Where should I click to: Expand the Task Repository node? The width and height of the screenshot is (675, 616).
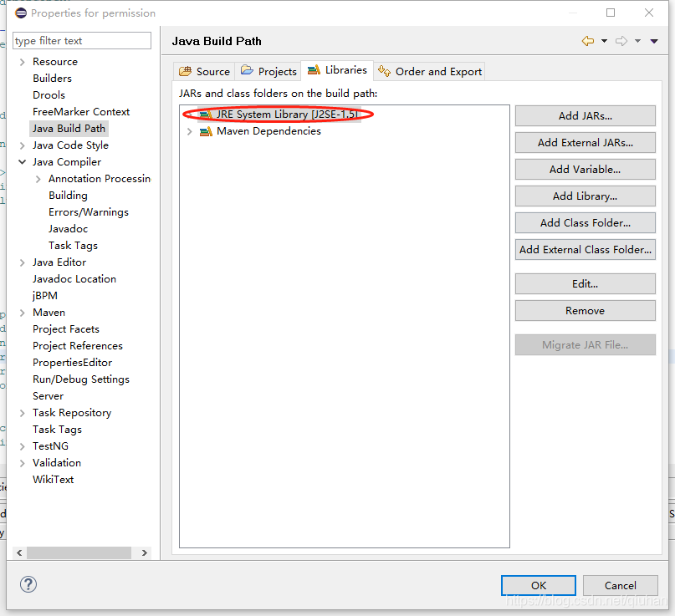tap(23, 413)
